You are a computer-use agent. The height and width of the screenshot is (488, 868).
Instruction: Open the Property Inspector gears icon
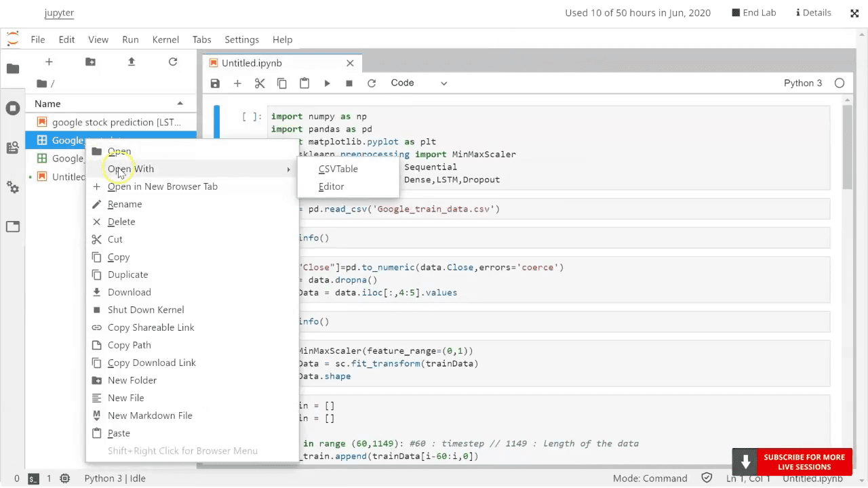(x=13, y=187)
